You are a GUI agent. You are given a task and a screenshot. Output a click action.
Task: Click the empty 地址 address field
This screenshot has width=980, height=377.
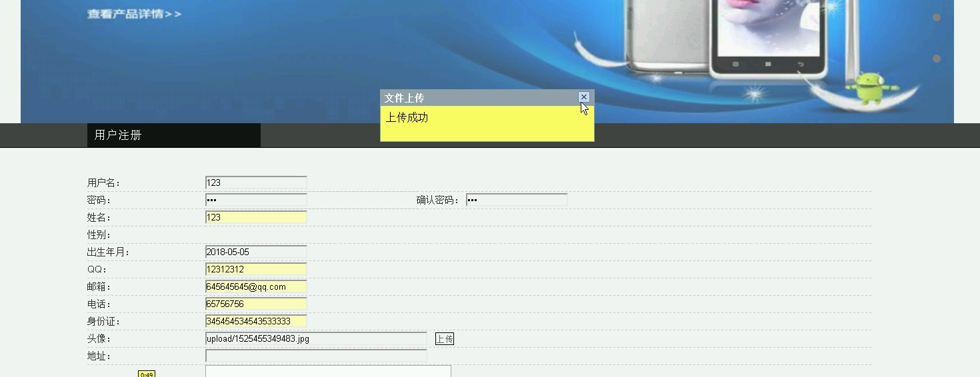tap(316, 356)
